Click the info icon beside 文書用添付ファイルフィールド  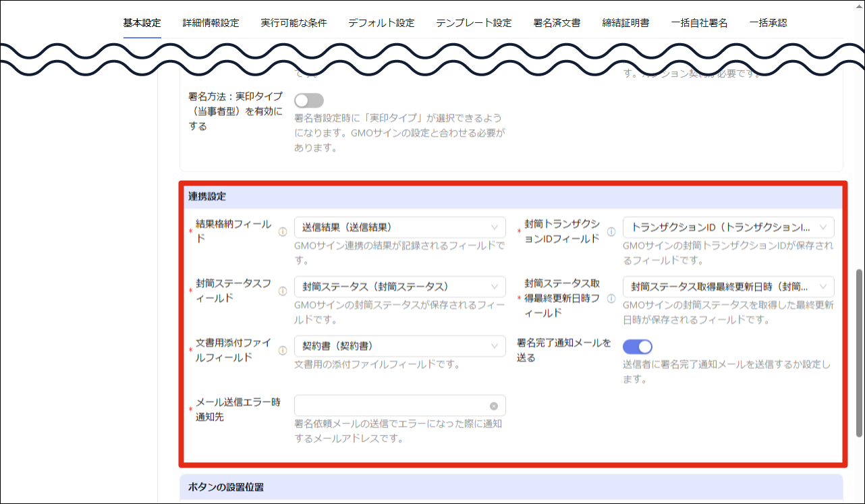point(283,350)
